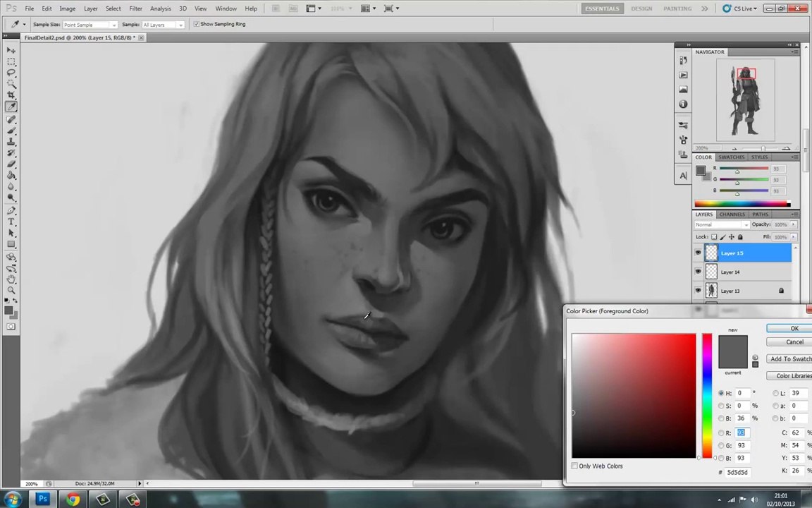The height and width of the screenshot is (508, 812).
Task: Expand the layer Opacity slider arrow
Action: pyautogui.click(x=794, y=224)
